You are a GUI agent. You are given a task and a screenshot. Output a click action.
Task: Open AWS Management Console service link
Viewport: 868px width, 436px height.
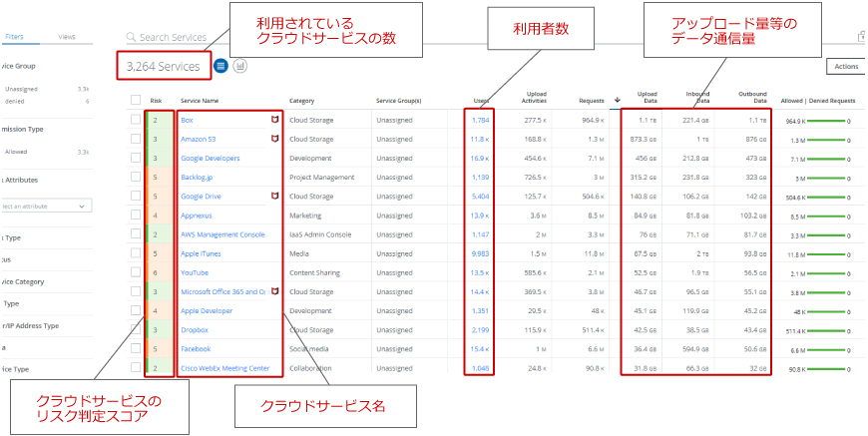coord(222,234)
